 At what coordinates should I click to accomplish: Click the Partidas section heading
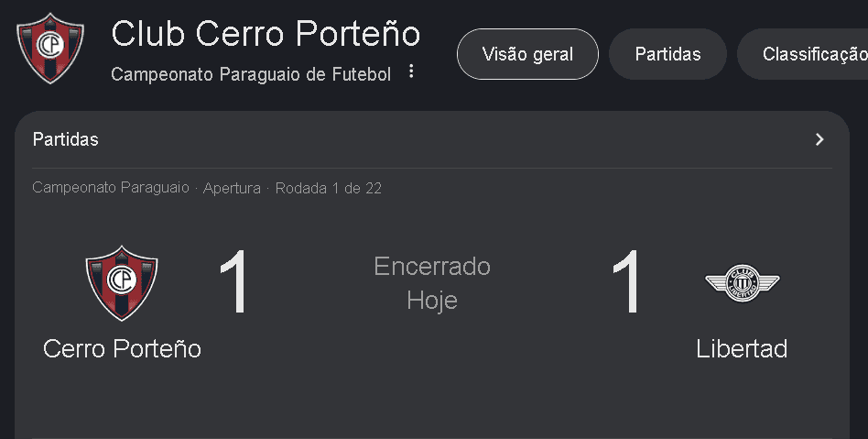(x=66, y=139)
